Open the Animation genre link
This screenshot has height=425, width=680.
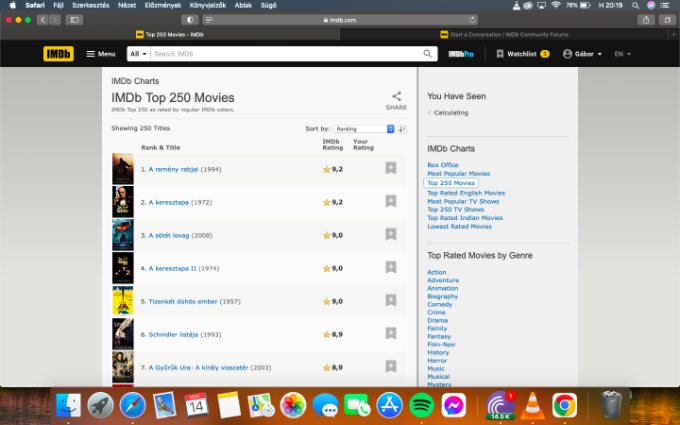pyautogui.click(x=442, y=288)
